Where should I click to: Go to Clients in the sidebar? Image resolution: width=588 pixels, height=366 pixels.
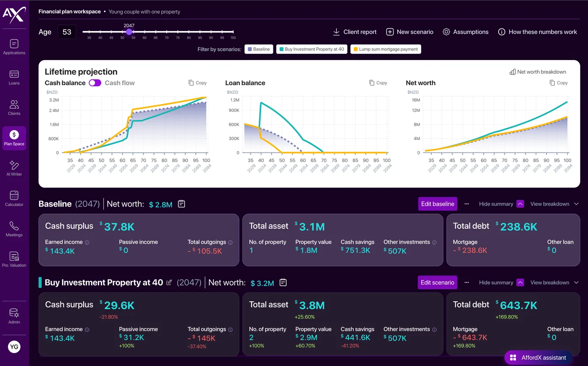point(14,107)
